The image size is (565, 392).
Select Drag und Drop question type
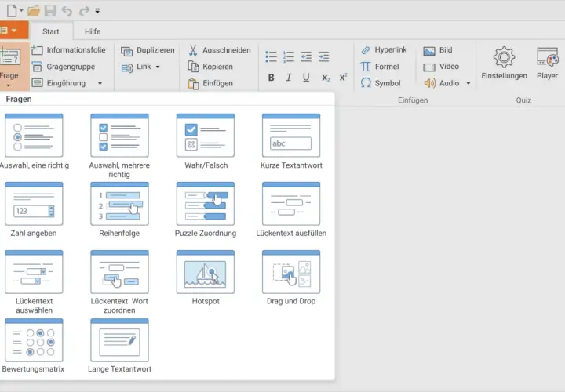[x=291, y=278]
